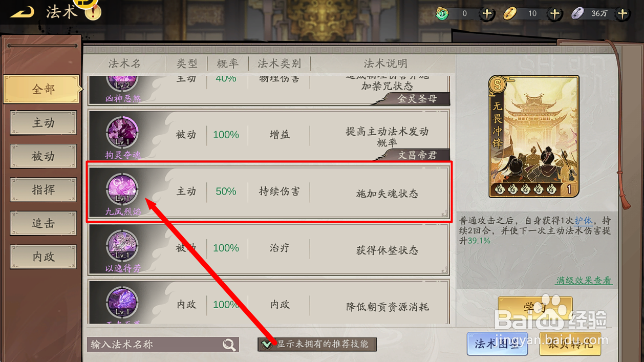Viewport: 644px width, 362px height.
Task: Add gold ingots with the plus icon
Action: (x=555, y=14)
